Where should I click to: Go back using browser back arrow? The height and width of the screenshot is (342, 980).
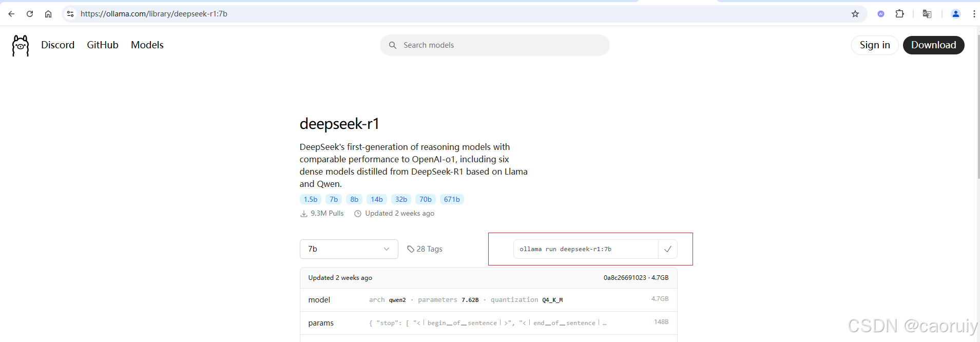point(11,14)
